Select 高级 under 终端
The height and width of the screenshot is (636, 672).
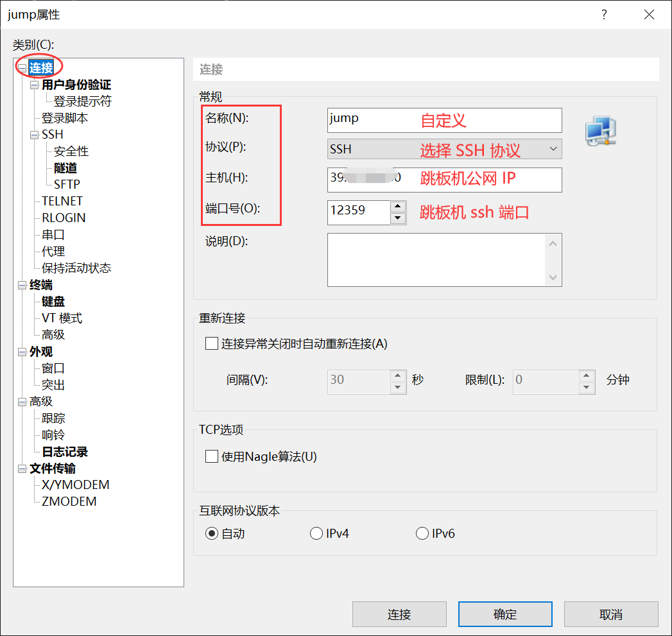53,335
